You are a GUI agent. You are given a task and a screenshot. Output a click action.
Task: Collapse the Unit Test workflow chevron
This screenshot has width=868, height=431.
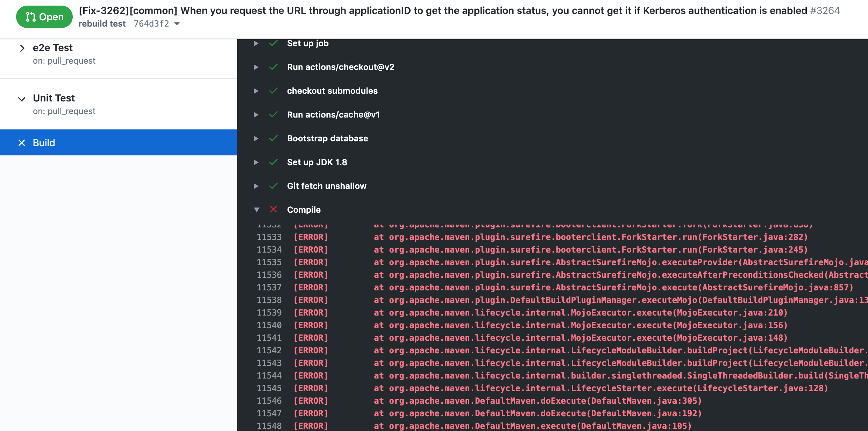tap(22, 99)
